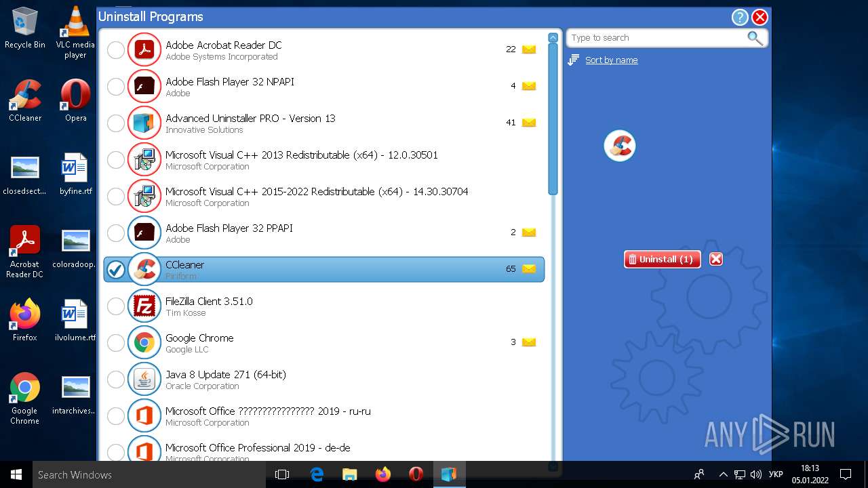Viewport: 868px width, 488px height.
Task: Click the Adobe Acrobat Reader DC program icon
Action: 144,49
